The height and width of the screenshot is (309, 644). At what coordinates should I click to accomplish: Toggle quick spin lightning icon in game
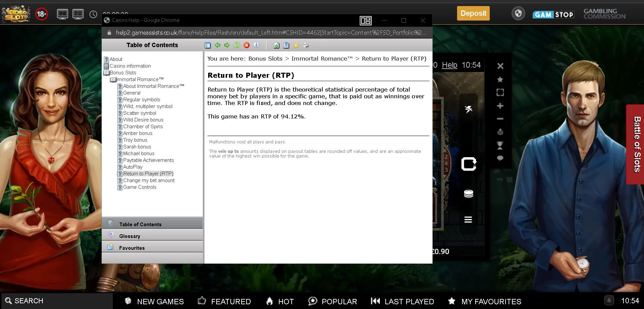[469, 109]
